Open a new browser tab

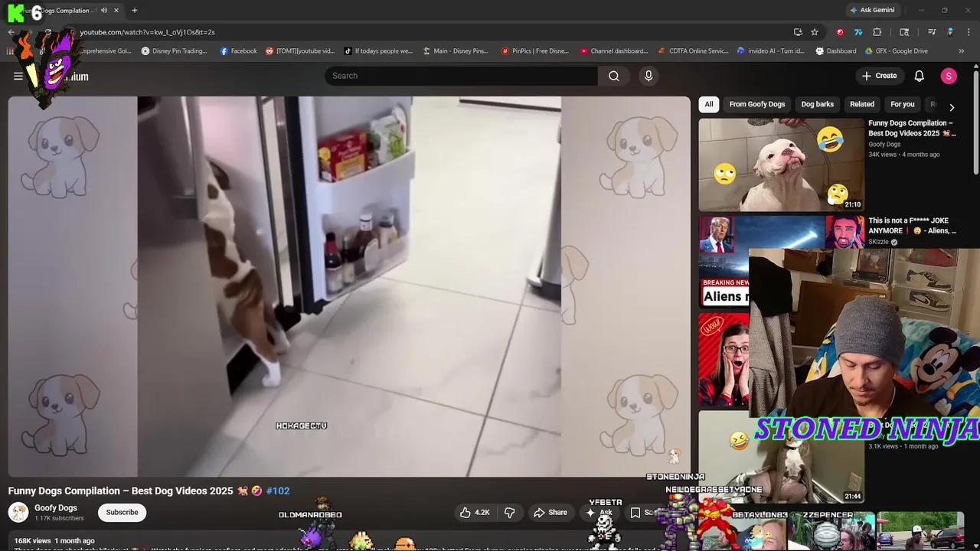point(135,10)
